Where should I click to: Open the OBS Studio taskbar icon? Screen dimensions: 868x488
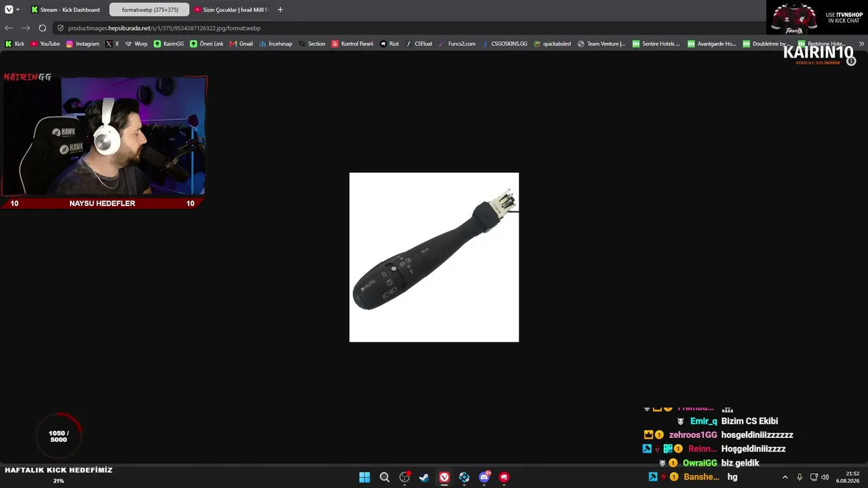point(405,477)
